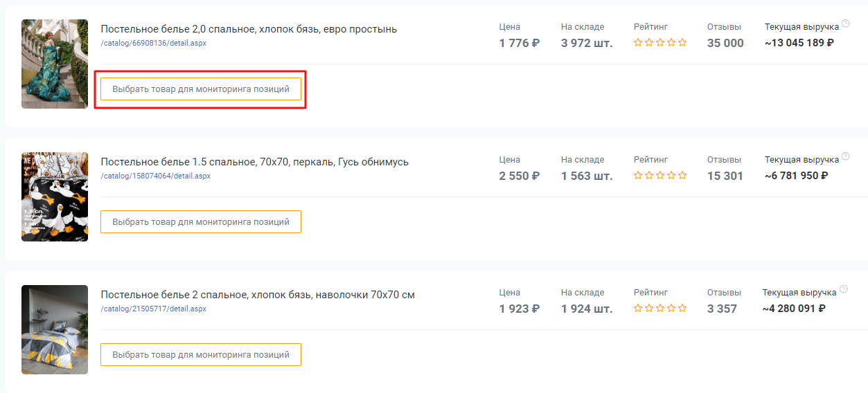Open link /catalog/158074064/detail.aspx
The image size is (868, 393).
156,176
